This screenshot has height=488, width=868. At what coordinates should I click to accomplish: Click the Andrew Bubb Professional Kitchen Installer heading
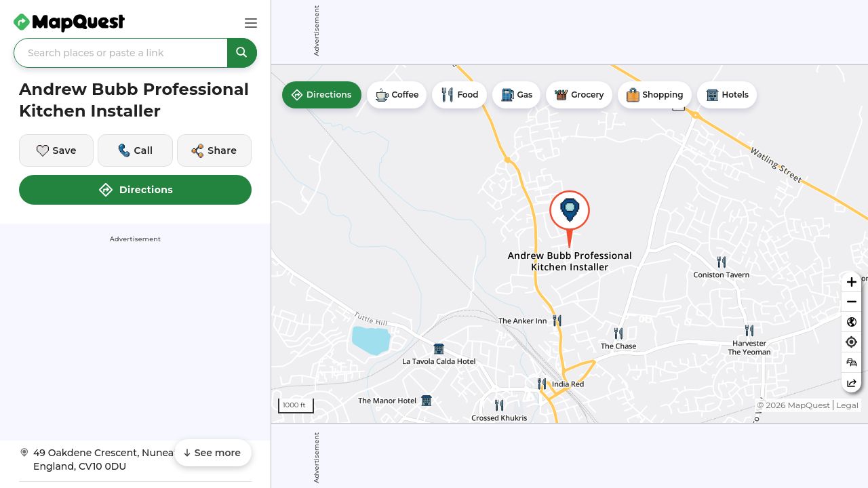[134, 100]
